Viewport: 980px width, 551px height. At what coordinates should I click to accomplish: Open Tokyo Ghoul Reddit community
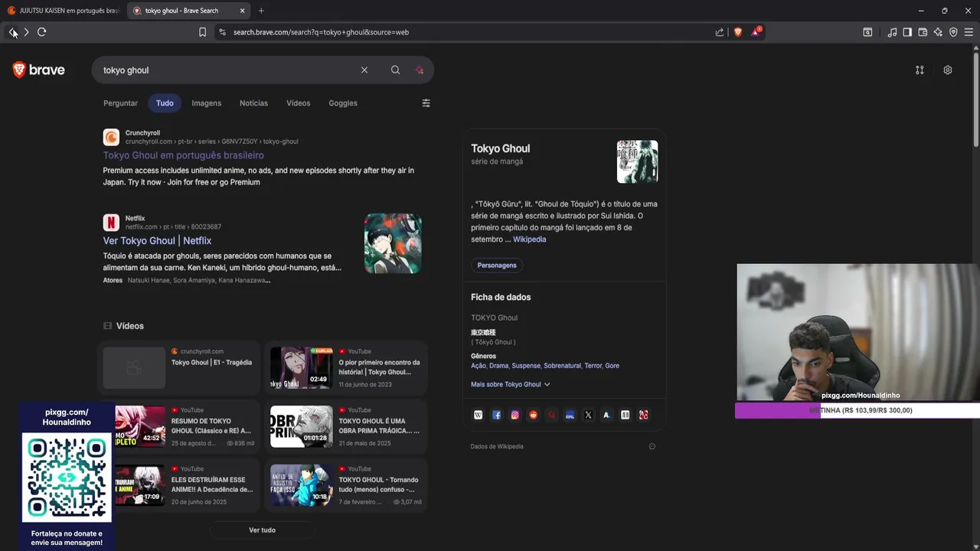click(x=533, y=415)
